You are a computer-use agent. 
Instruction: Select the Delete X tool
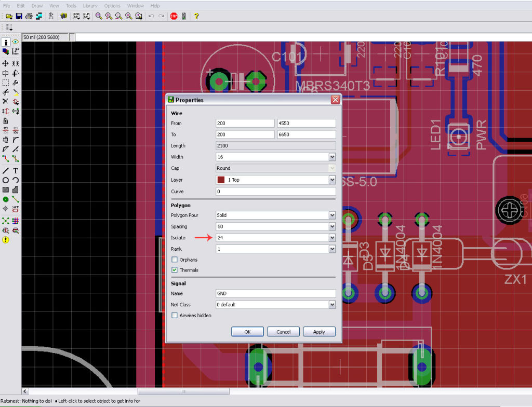point(6,101)
